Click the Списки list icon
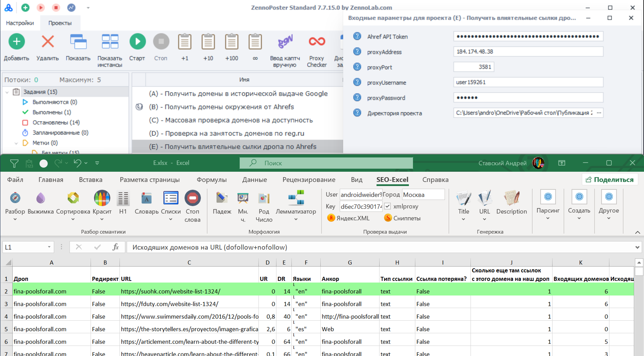 click(x=171, y=198)
